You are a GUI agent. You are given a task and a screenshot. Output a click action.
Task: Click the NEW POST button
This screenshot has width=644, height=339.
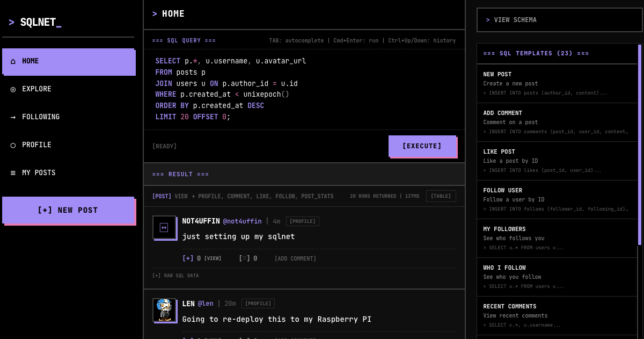pyautogui.click(x=68, y=210)
